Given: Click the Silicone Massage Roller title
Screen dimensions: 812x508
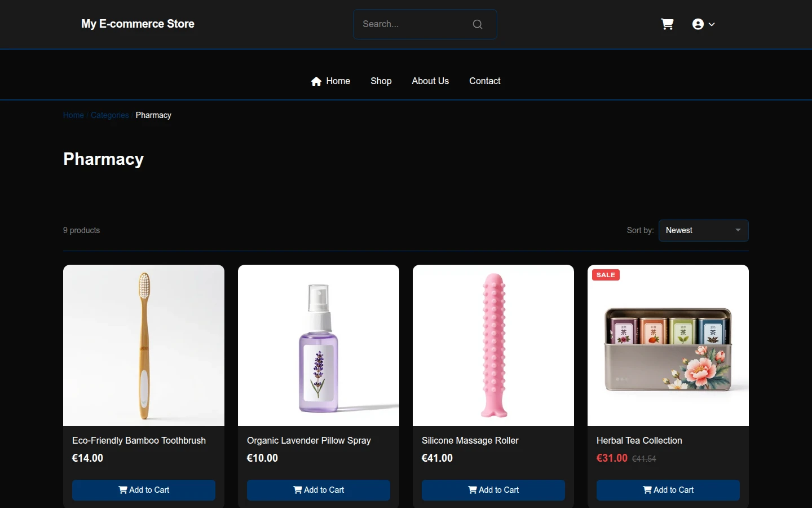Looking at the screenshot, I should click(x=470, y=440).
